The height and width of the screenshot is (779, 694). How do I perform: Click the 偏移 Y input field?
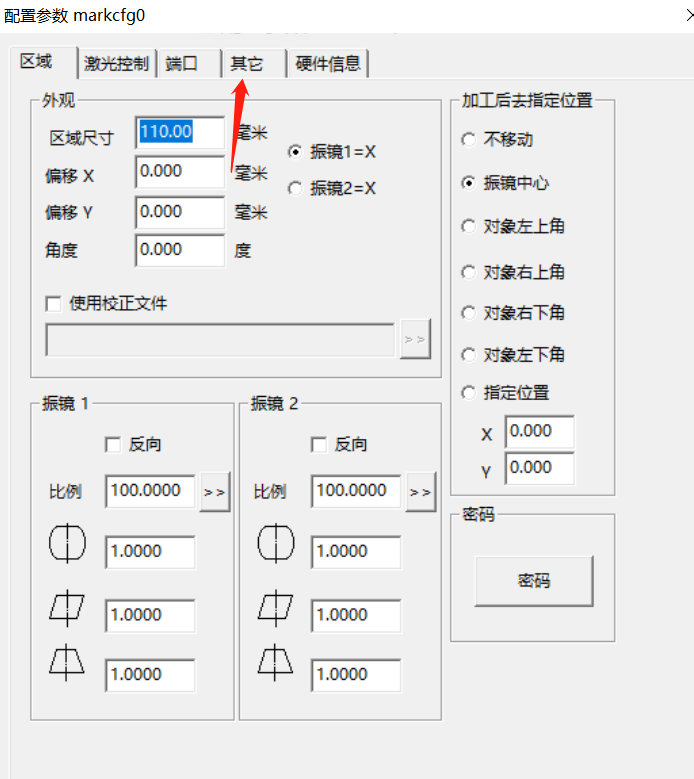click(x=180, y=212)
